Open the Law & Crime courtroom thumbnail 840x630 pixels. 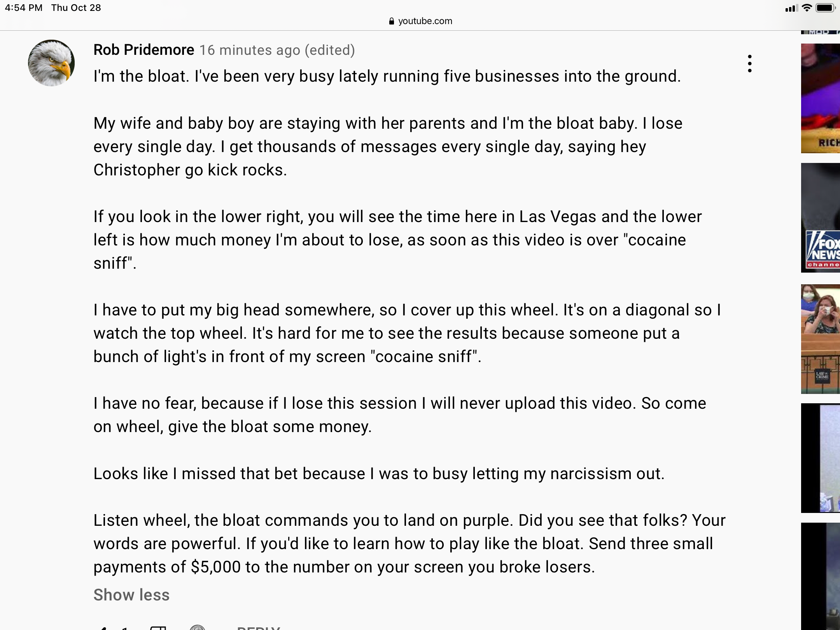(x=821, y=339)
